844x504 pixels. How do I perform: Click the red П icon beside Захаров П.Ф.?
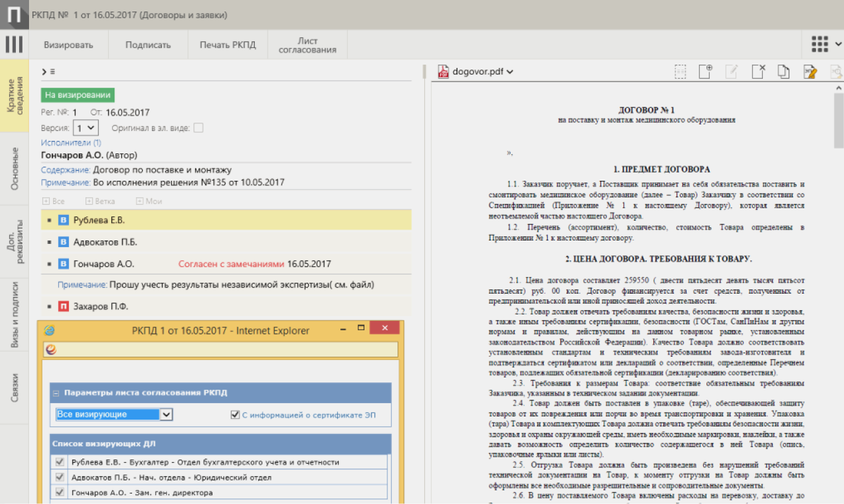(64, 306)
